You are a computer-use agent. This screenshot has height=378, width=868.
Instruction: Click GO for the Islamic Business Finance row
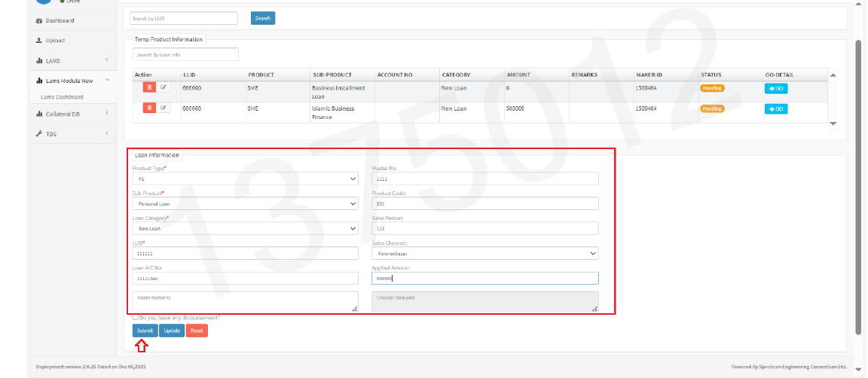pyautogui.click(x=776, y=109)
